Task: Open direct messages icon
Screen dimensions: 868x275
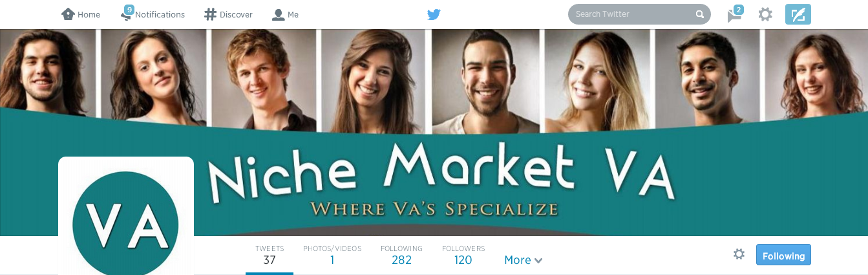Action: pos(734,16)
